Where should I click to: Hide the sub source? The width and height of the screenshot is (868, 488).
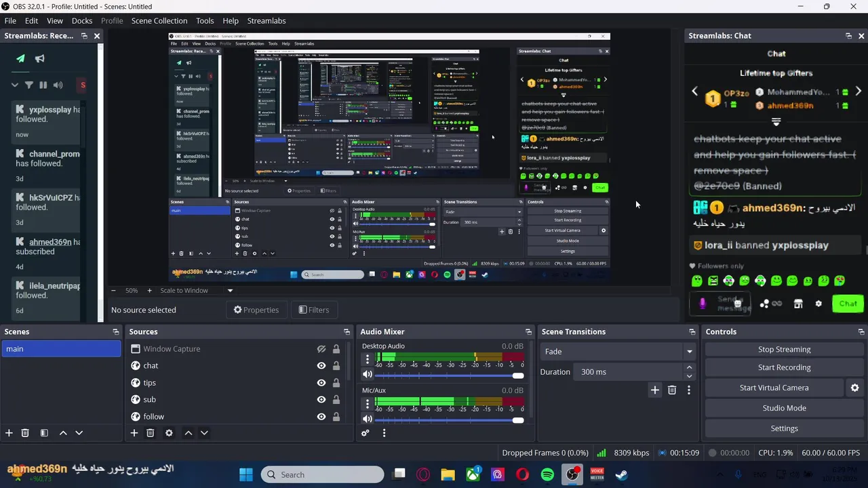click(321, 399)
